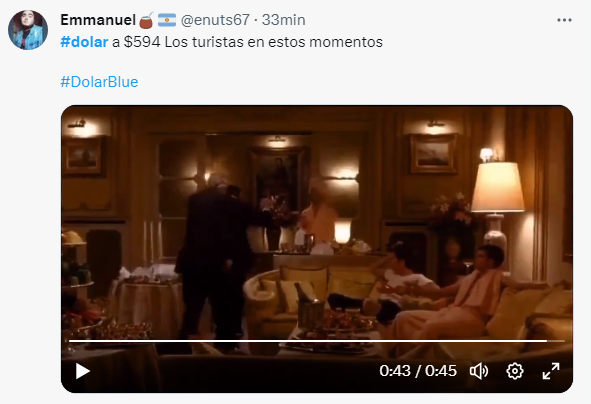Mute the video with the speaker icon

[x=479, y=371]
